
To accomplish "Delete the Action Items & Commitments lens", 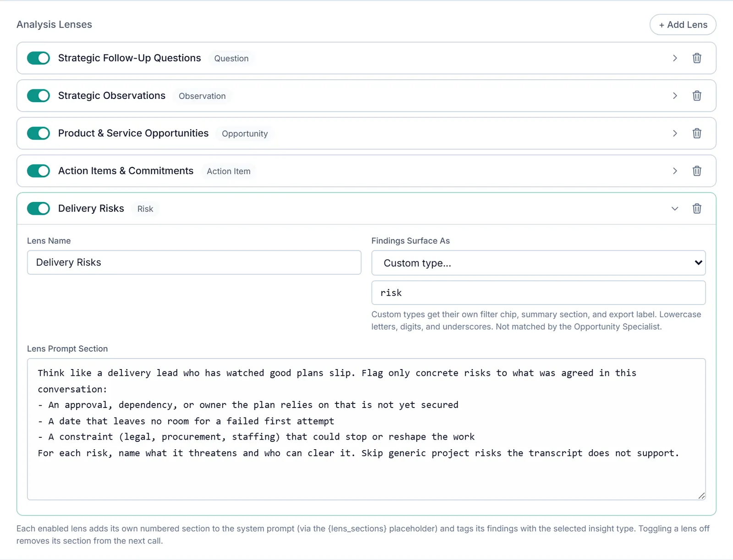I will (x=696, y=171).
